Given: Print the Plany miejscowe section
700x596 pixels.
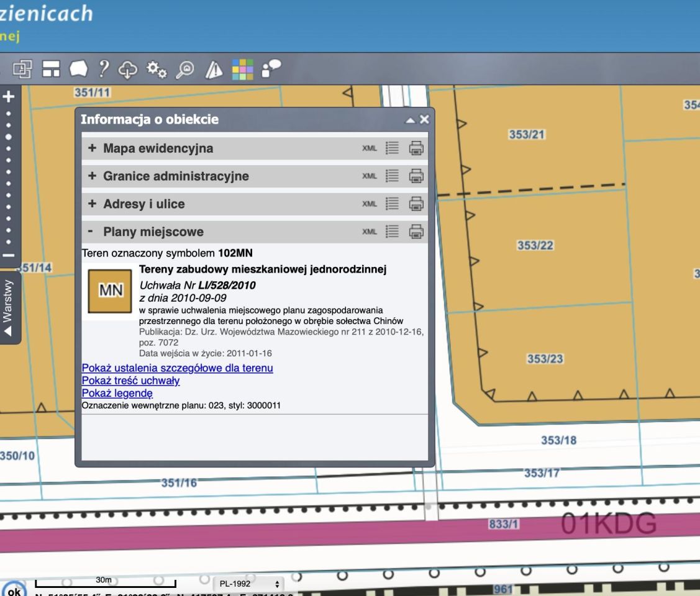Looking at the screenshot, I should (416, 232).
